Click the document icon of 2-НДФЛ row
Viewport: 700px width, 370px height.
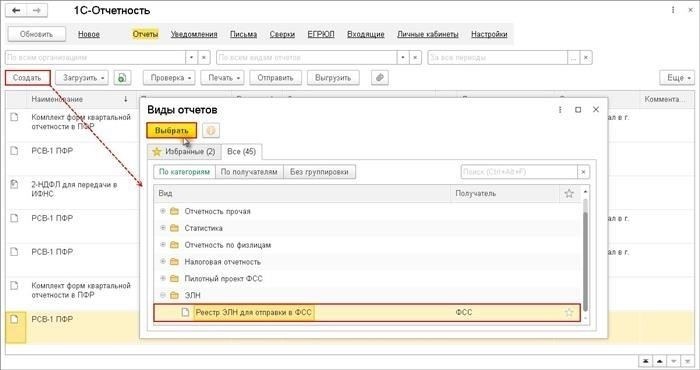[x=14, y=184]
